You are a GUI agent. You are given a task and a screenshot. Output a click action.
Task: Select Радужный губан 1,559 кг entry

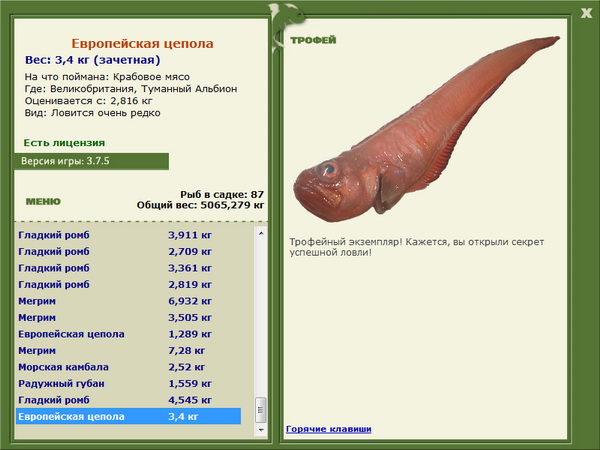(129, 383)
